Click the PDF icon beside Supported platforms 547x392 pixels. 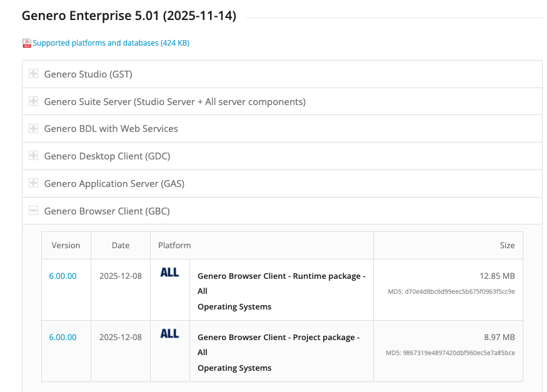(27, 43)
